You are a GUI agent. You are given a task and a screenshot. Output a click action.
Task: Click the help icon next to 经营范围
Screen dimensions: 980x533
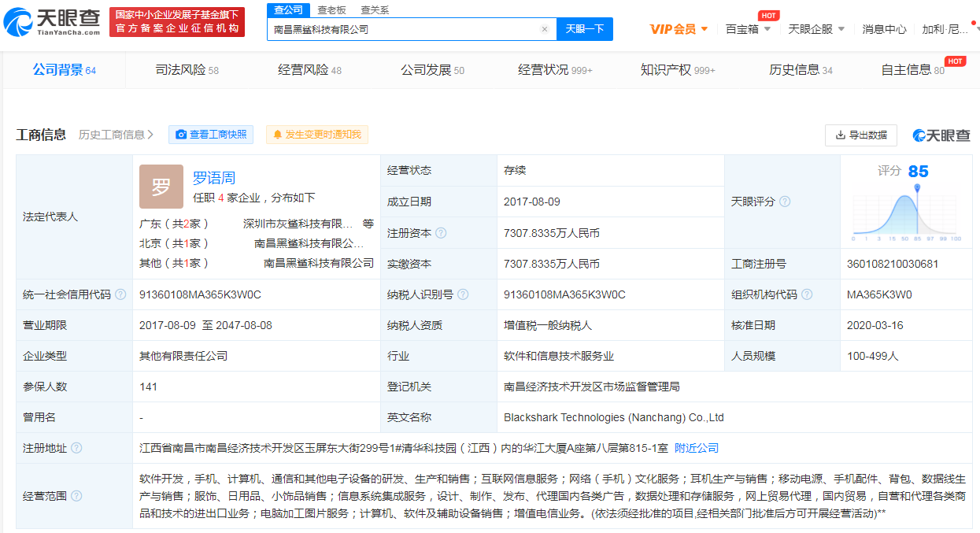pyautogui.click(x=76, y=496)
